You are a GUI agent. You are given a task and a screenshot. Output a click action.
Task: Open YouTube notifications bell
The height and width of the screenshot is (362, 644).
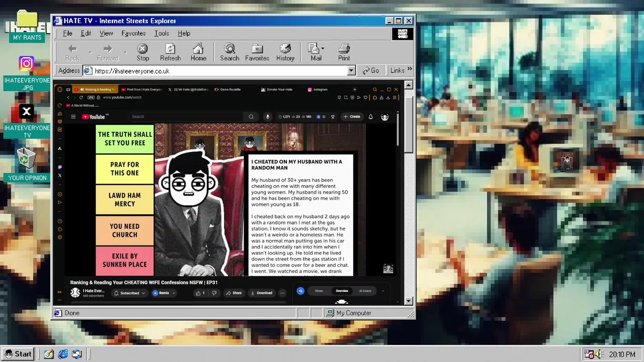click(x=371, y=117)
